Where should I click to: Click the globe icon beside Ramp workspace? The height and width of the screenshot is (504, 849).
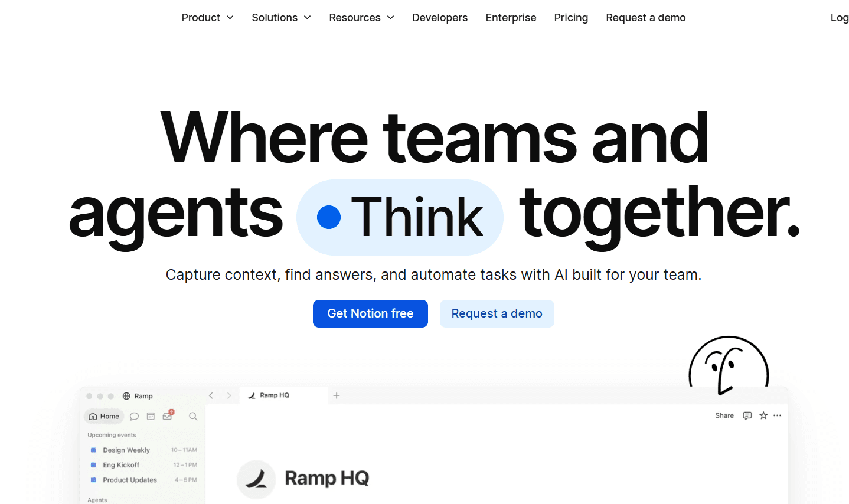click(126, 396)
